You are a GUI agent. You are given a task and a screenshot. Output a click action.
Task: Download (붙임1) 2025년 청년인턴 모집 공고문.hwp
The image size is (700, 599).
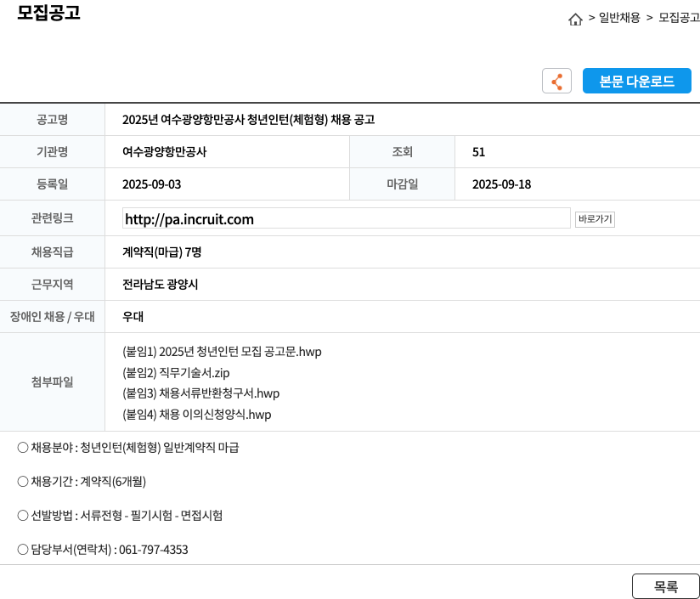[x=222, y=352]
